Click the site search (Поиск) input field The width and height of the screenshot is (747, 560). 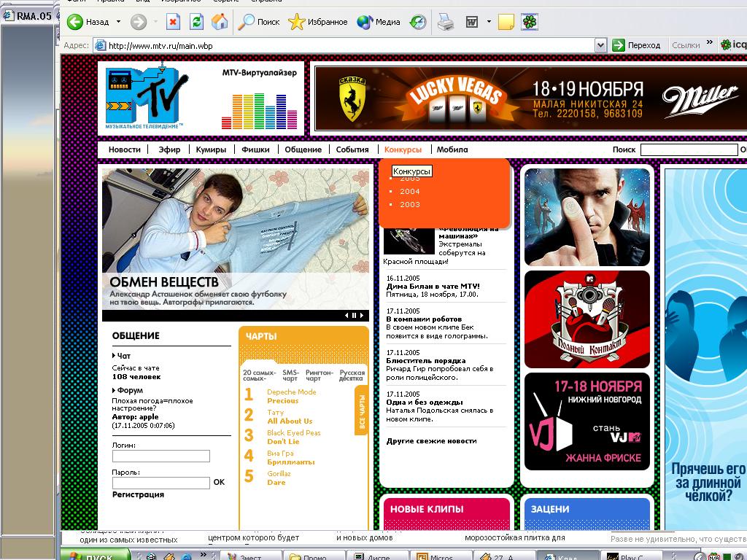point(689,149)
